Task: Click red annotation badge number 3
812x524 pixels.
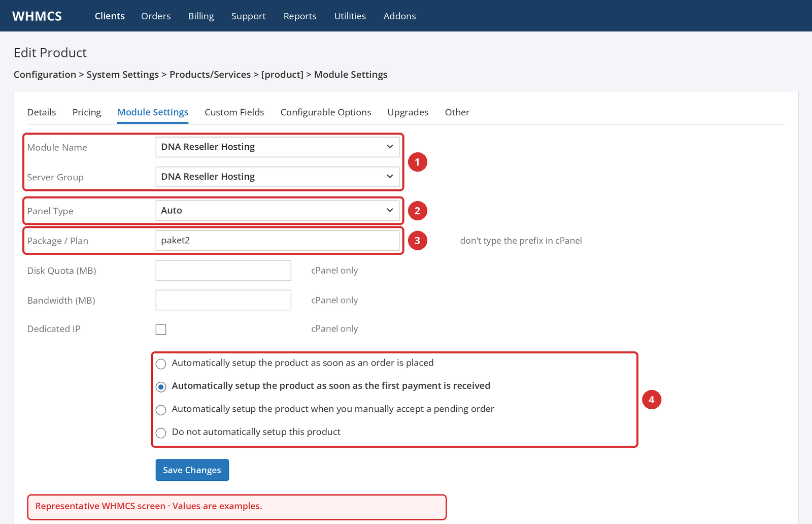Action: pyautogui.click(x=418, y=241)
